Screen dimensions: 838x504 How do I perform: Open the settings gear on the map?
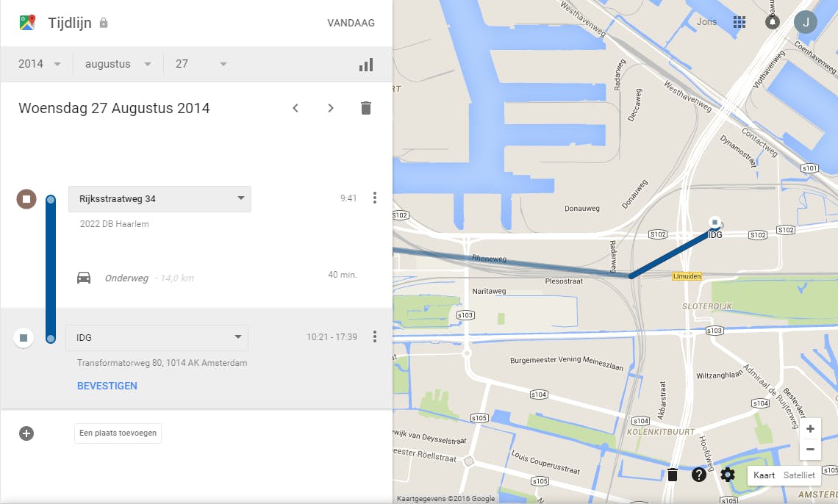click(728, 475)
